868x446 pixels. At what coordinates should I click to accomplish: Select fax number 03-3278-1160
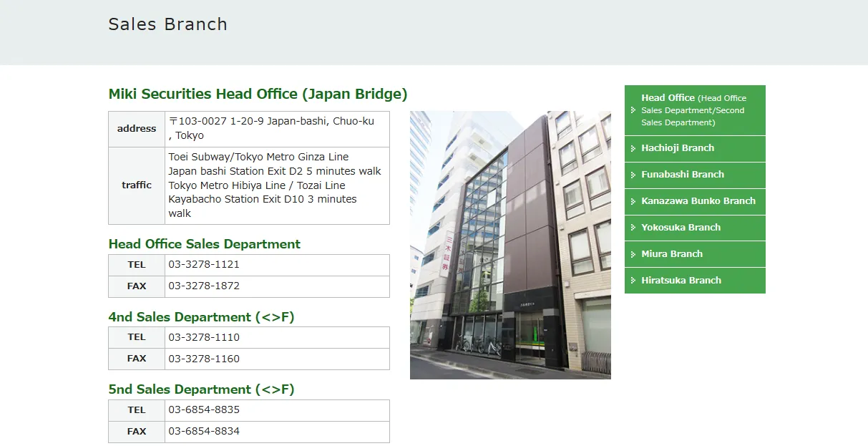(x=204, y=359)
